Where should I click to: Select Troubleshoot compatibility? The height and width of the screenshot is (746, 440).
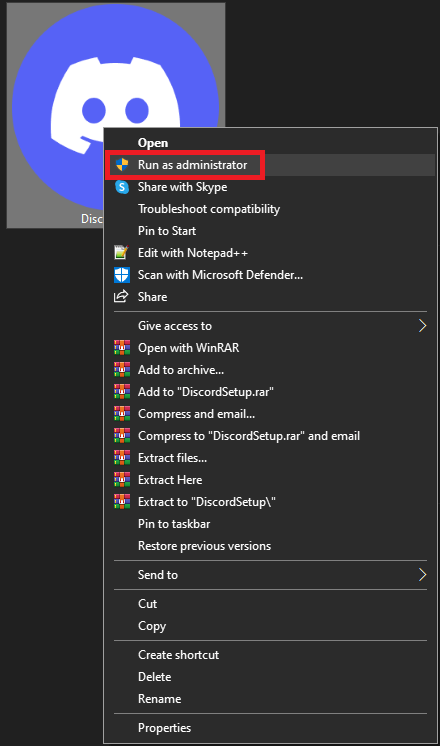270,209
